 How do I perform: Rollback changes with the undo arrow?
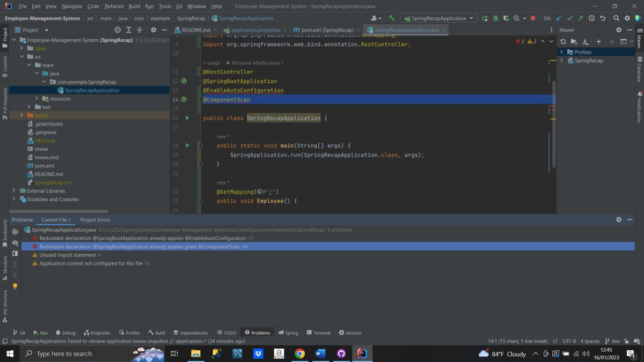pos(602,18)
